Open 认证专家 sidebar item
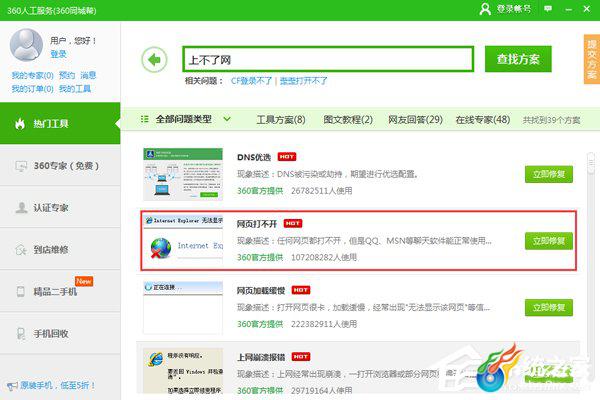The height and width of the screenshot is (400, 600). click(x=60, y=207)
